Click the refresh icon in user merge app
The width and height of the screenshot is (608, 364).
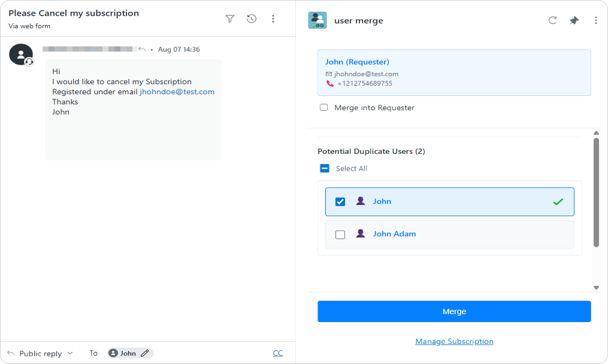(552, 20)
